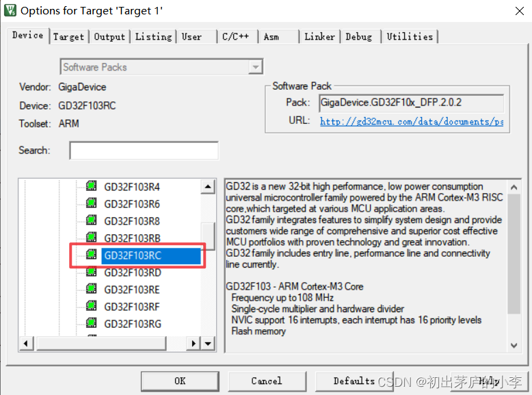The width and height of the screenshot is (532, 395).
Task: Click the chip icon beside GD32F103R4
Action: coord(91,186)
